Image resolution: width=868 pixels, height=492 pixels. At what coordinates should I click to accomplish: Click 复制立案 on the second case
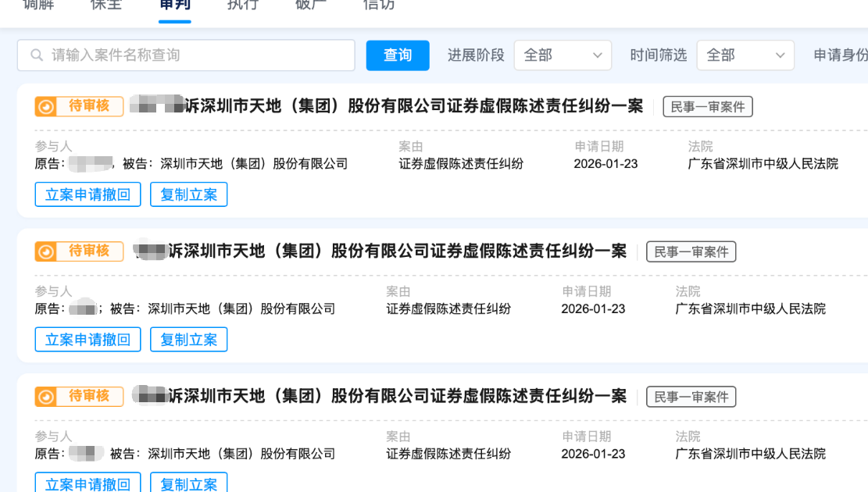188,340
